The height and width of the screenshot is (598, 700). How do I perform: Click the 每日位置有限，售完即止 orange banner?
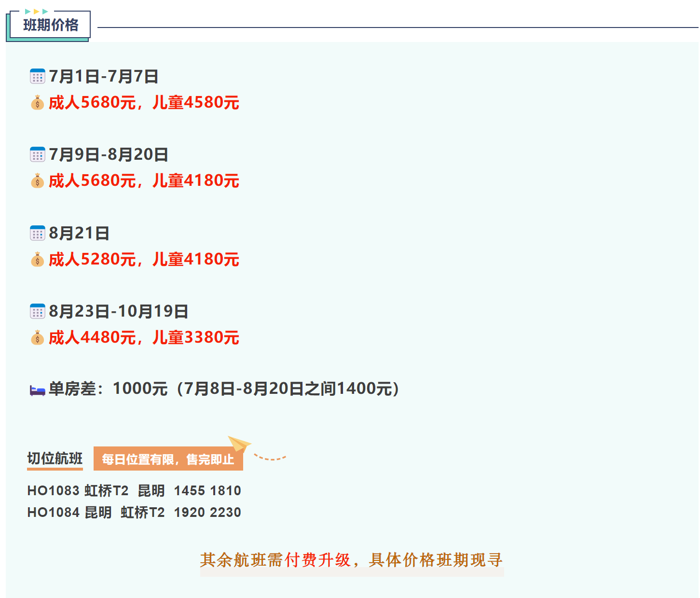[168, 459]
